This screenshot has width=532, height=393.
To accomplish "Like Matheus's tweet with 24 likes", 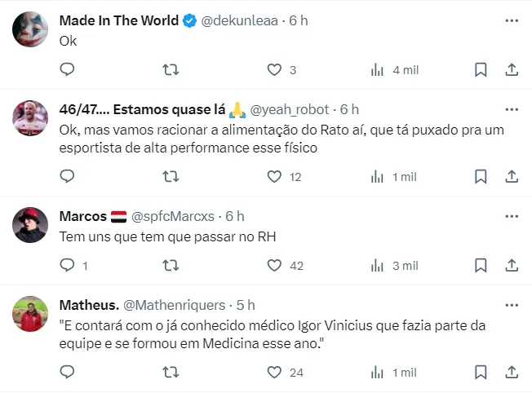I will 275,373.
